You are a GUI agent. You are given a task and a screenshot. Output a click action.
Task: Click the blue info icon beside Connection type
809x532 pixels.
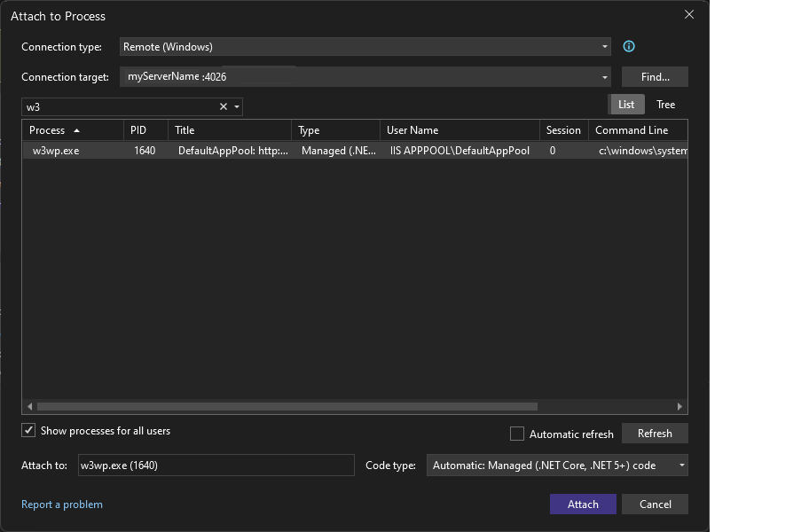pyautogui.click(x=630, y=46)
